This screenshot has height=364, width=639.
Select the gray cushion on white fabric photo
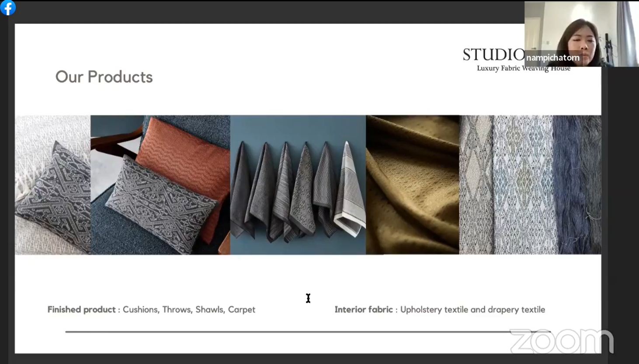point(52,185)
